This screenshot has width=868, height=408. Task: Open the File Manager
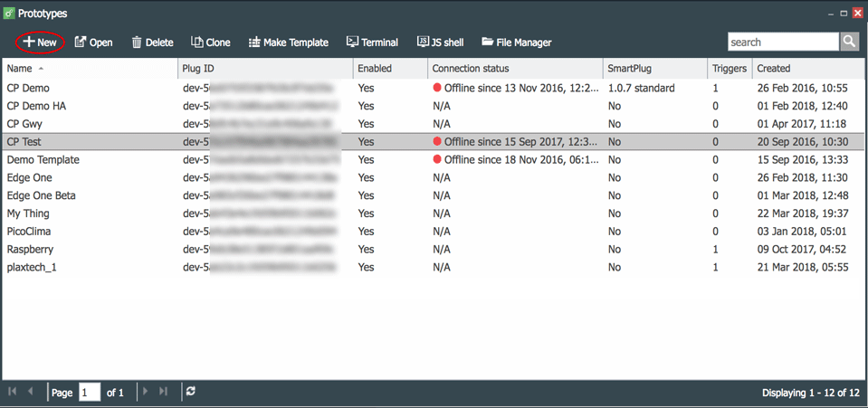[517, 43]
